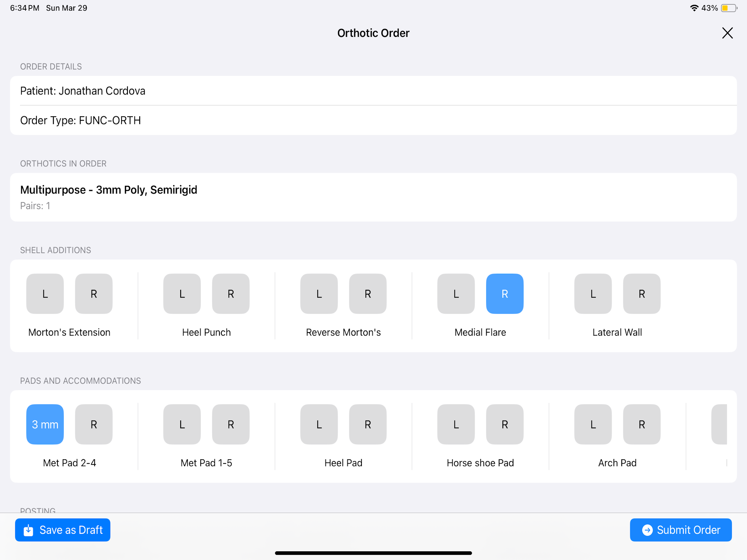Tap the Wi-Fi status icon
Image resolution: width=747 pixels, height=560 pixels.
tap(694, 8)
